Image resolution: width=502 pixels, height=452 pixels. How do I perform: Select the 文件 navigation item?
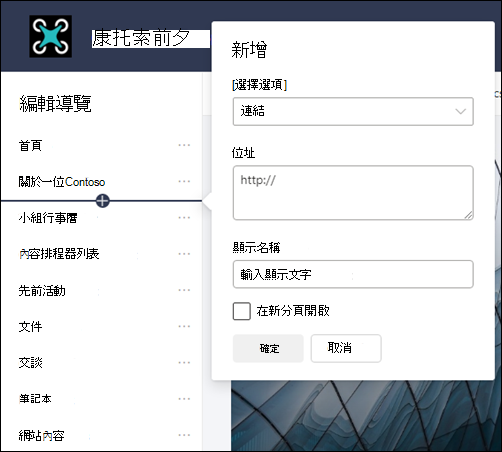(30, 327)
